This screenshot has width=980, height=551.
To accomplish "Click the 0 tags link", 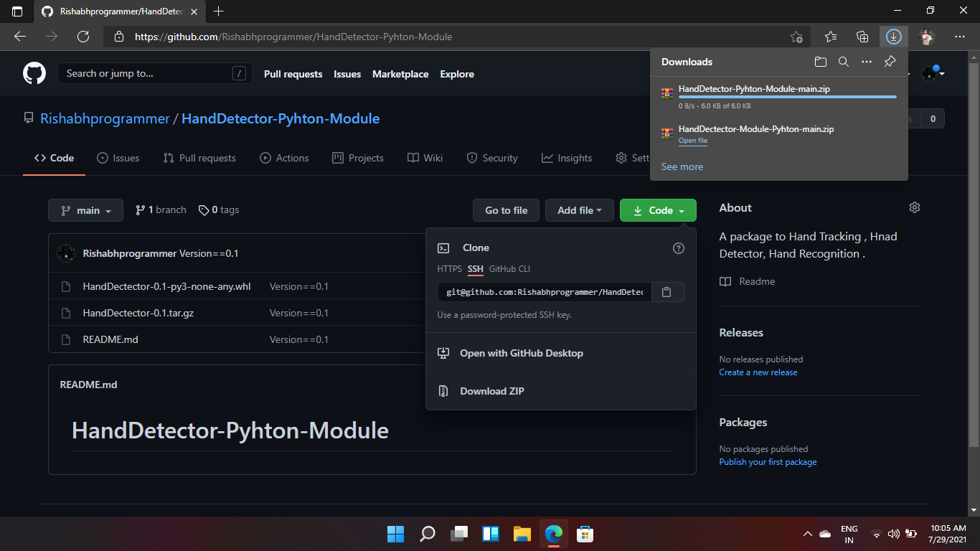I will coord(219,210).
